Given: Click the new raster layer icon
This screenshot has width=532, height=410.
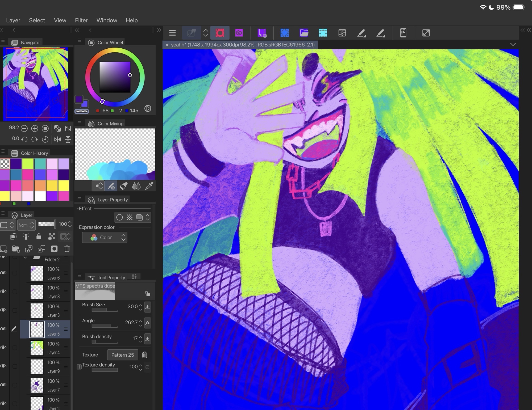Looking at the screenshot, I should point(3,249).
